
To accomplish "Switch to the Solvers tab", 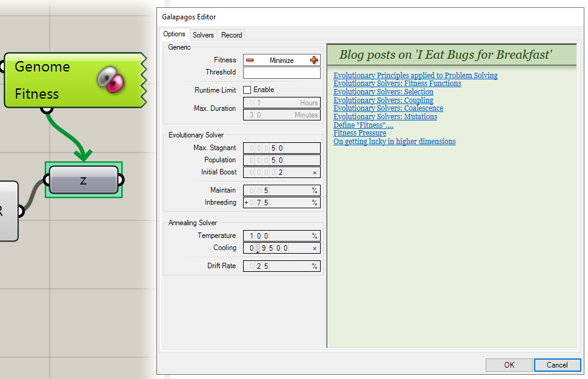I will tap(203, 35).
